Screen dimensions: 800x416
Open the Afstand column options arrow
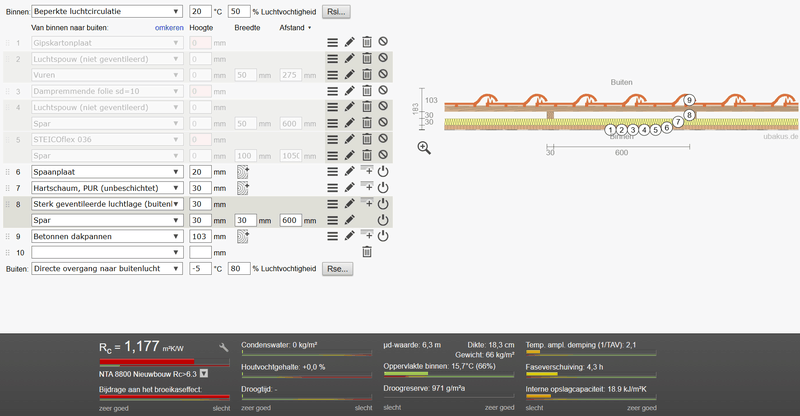(310, 28)
